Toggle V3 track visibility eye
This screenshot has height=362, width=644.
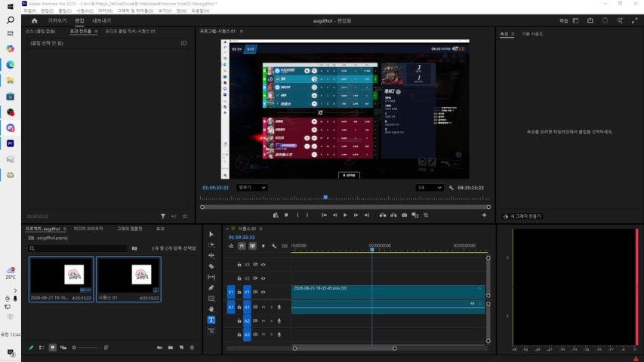[x=263, y=265]
